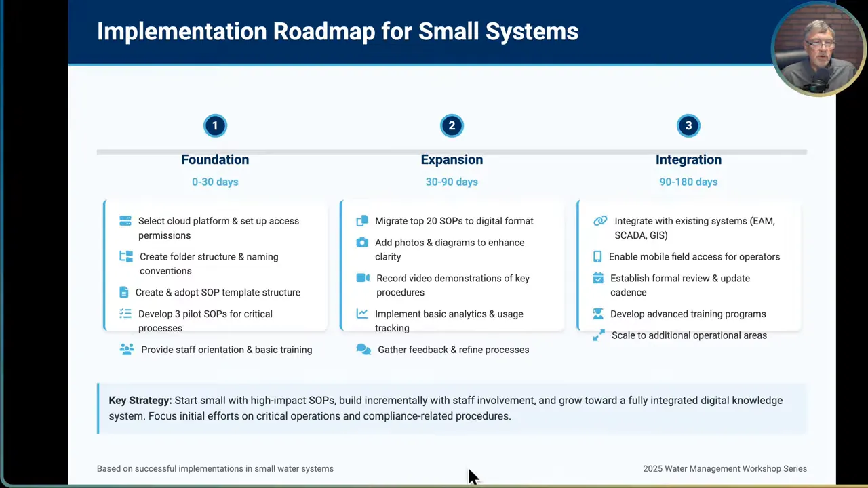Click the checklist icon for pilot SOPs
Viewport: 868px width, 488px height.
click(125, 314)
